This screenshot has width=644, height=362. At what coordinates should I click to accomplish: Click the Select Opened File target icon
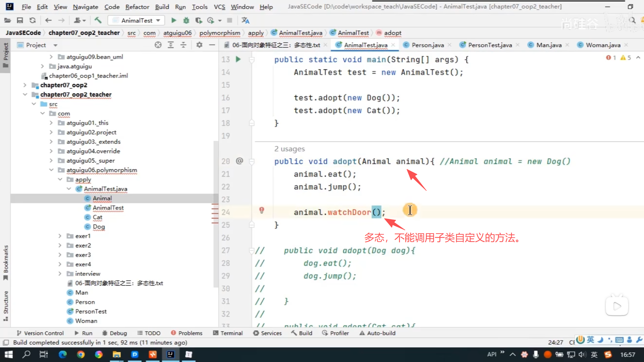(x=158, y=45)
